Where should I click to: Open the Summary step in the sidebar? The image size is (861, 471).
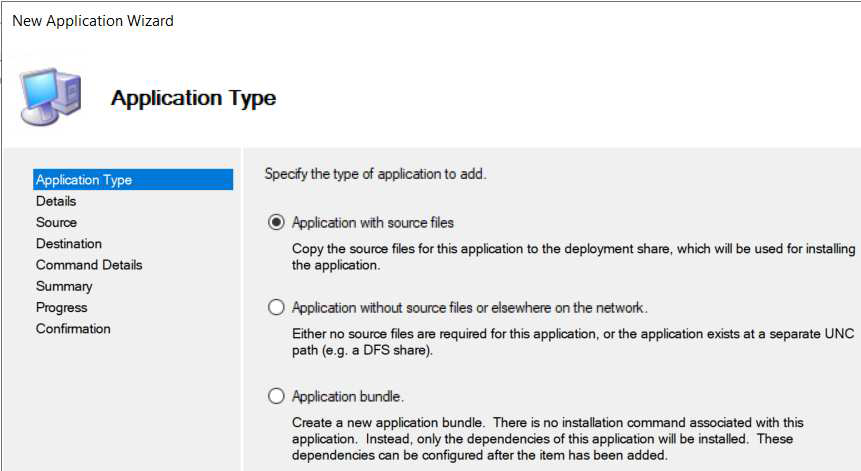click(x=64, y=286)
